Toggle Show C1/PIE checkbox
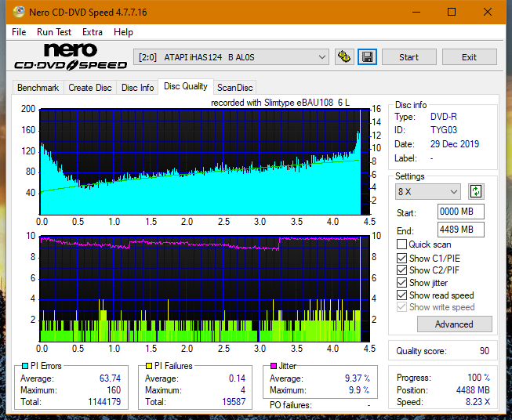The image size is (512, 420). pos(401,258)
